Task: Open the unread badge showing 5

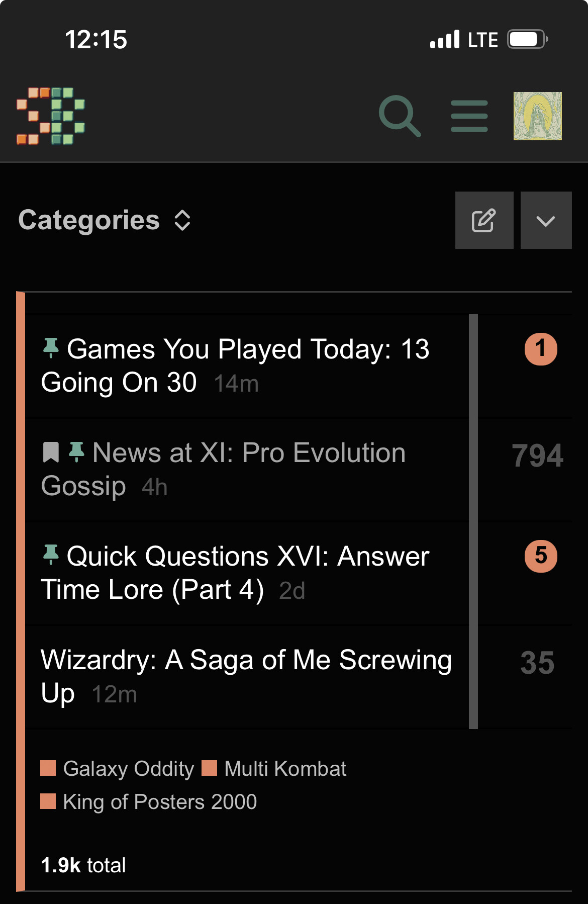Action: click(x=541, y=556)
